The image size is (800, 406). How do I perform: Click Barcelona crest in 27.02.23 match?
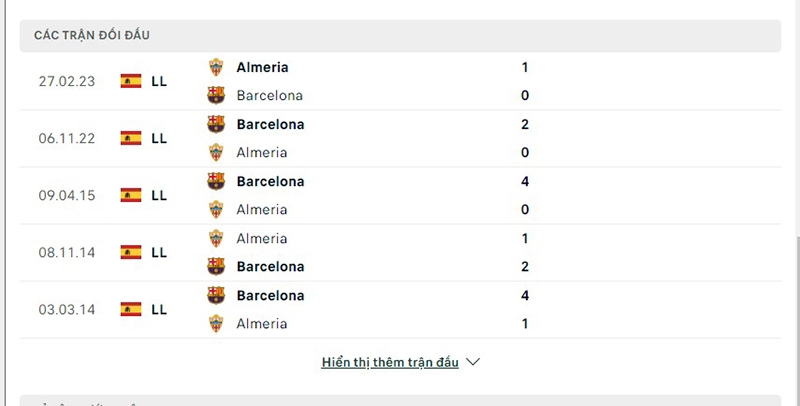[x=216, y=96]
